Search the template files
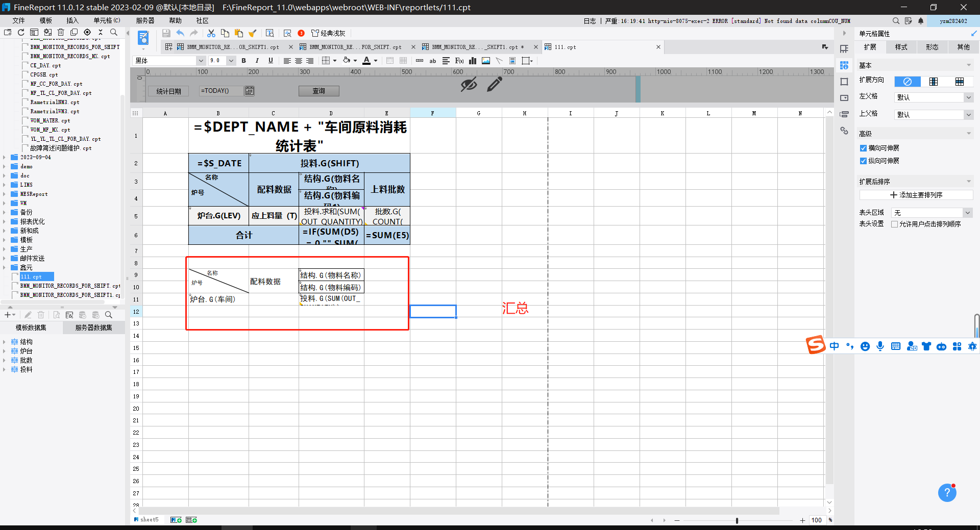 pos(114,32)
